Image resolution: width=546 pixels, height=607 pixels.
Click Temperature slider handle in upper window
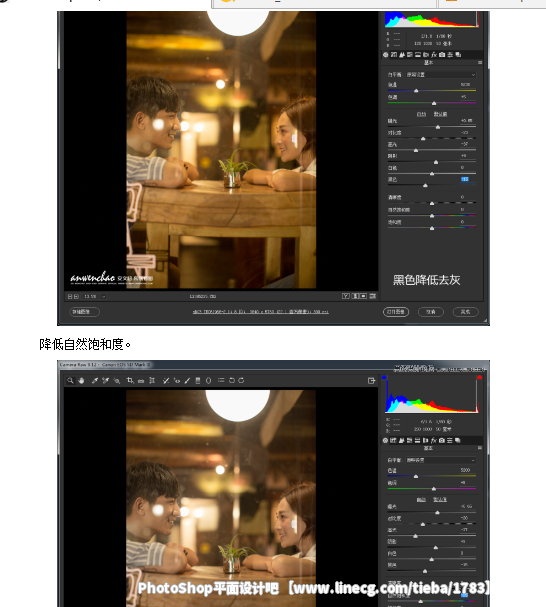(x=416, y=91)
